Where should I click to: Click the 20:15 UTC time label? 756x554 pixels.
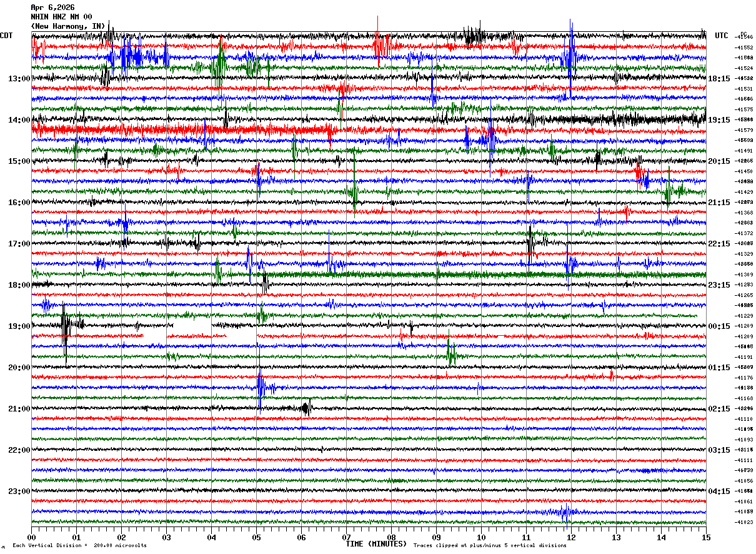(719, 161)
